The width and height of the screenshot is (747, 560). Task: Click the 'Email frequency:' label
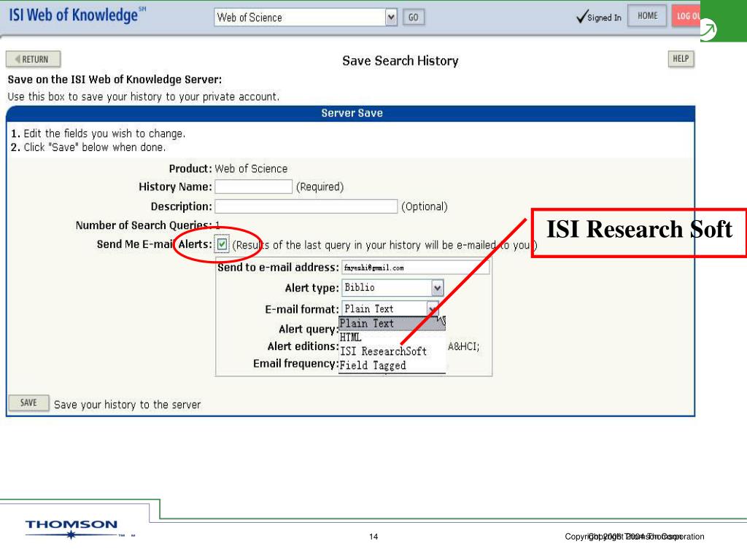tap(295, 363)
